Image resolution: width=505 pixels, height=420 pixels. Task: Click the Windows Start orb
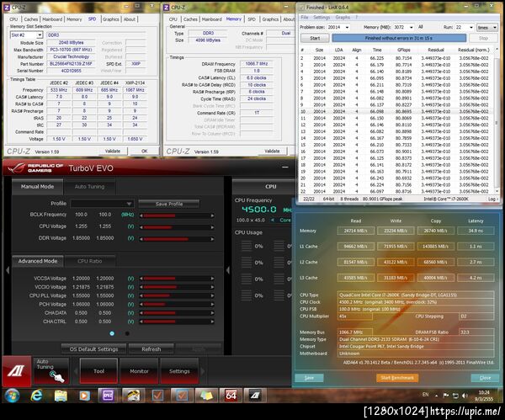pos(12,396)
